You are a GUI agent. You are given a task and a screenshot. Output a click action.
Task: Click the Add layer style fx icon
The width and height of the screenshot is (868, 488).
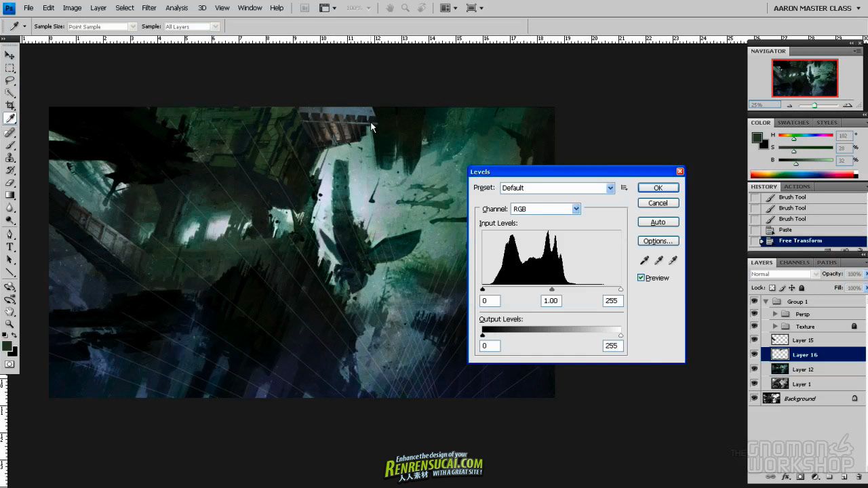(x=786, y=477)
